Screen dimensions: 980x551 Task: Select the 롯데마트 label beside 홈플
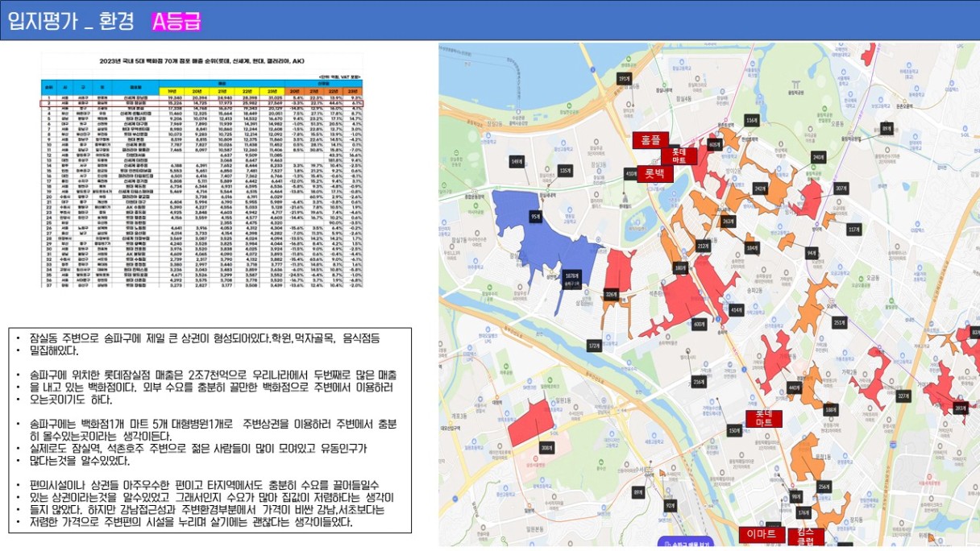pyautogui.click(x=678, y=156)
